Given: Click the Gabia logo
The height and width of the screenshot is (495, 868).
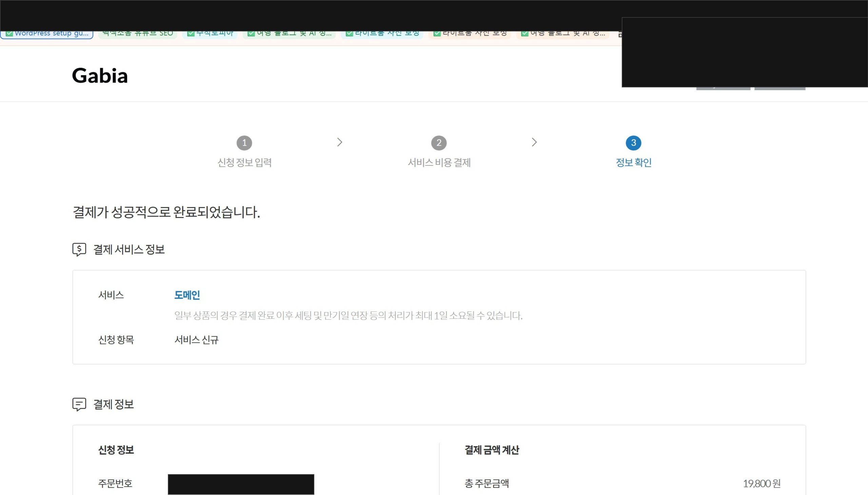Looking at the screenshot, I should tap(100, 76).
